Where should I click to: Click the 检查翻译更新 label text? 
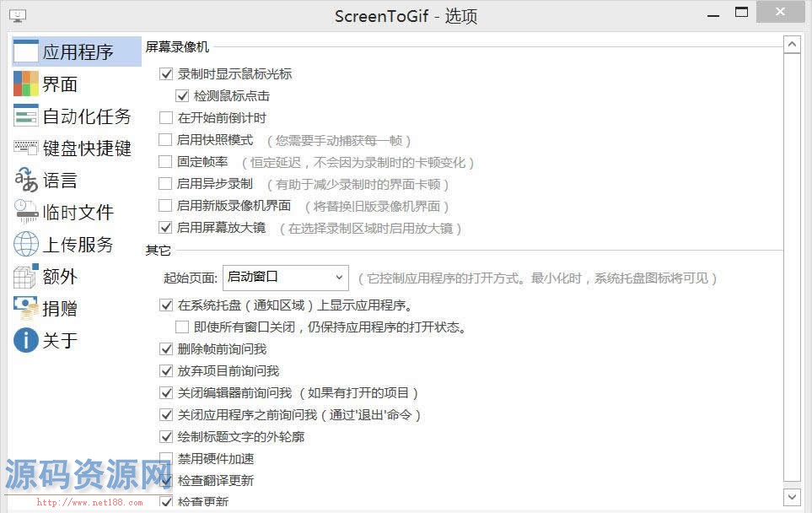coord(216,480)
